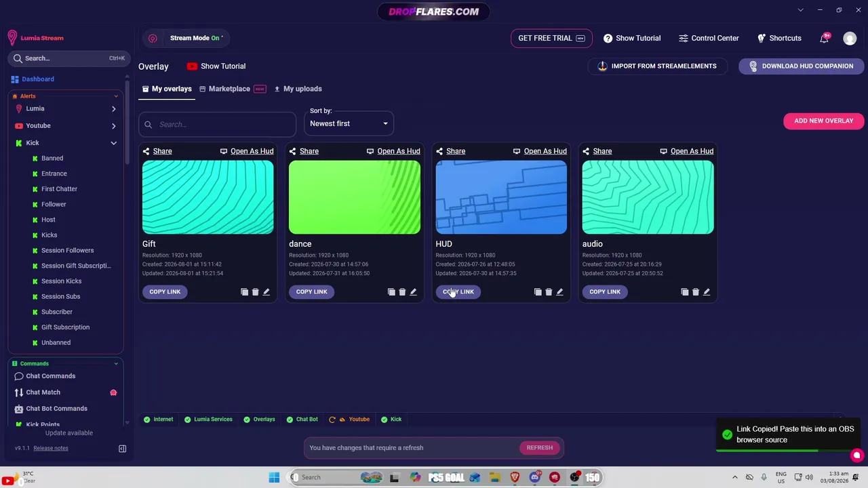
Task: Collapse the Kick alerts section
Action: tap(113, 143)
